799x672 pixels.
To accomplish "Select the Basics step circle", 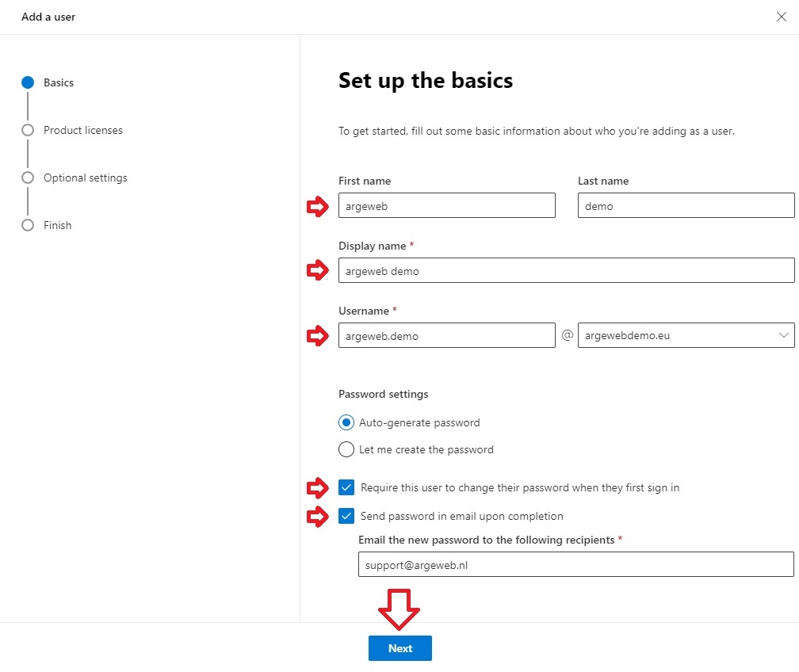I will coord(28,82).
